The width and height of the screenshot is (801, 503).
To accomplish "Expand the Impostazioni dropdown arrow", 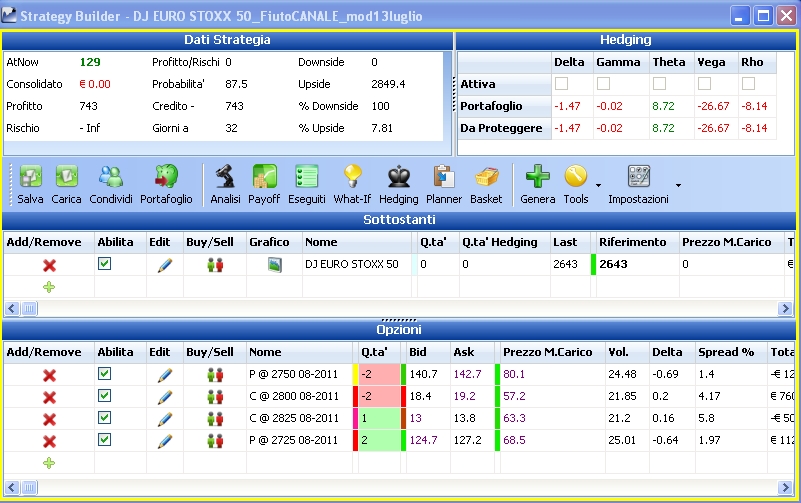I will [x=678, y=185].
